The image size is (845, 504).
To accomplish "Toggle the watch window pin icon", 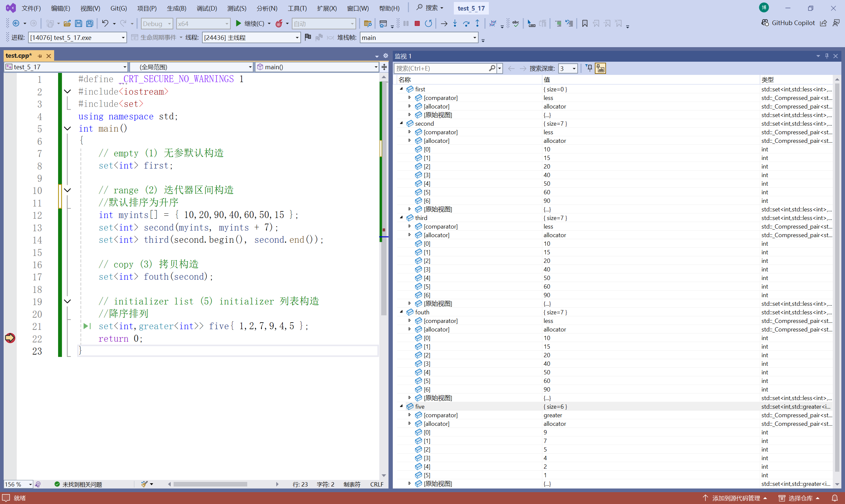I will (827, 56).
